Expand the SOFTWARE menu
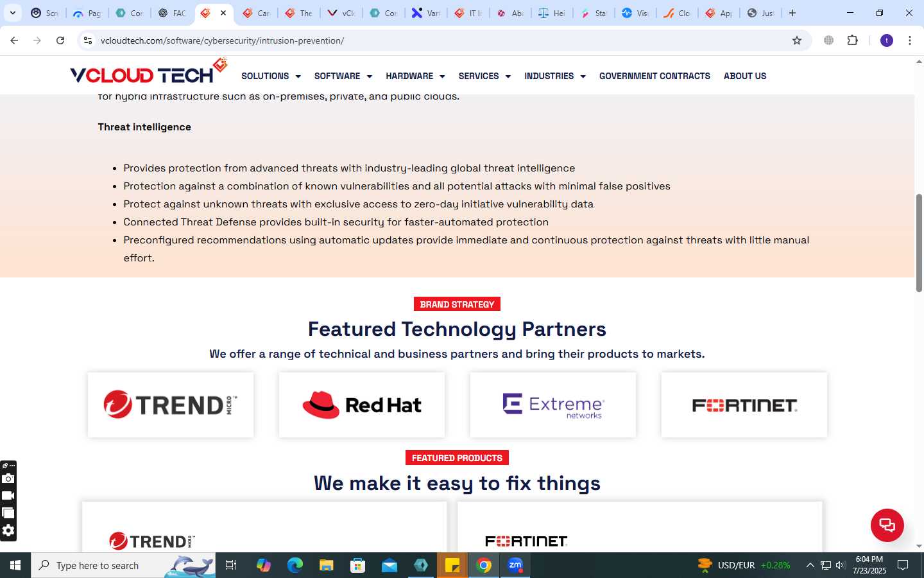 [343, 76]
